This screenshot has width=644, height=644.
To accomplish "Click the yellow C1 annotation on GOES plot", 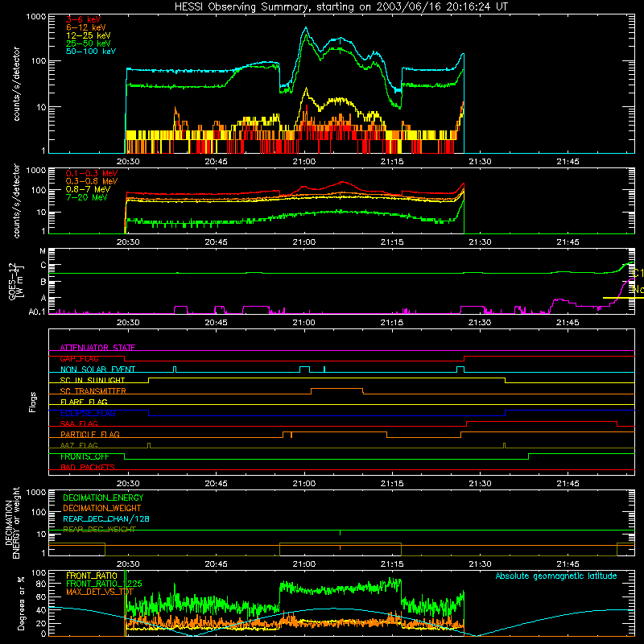I will click(x=638, y=273).
